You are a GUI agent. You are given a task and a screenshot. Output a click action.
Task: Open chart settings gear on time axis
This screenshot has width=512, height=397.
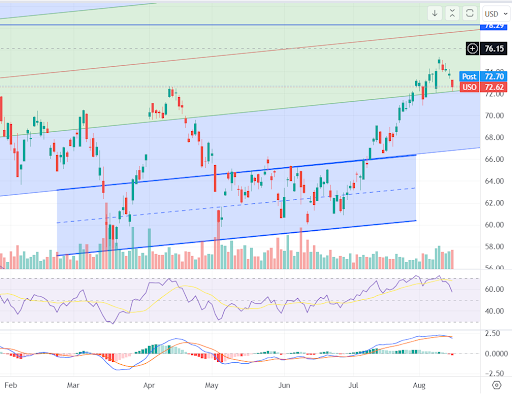click(x=496, y=385)
